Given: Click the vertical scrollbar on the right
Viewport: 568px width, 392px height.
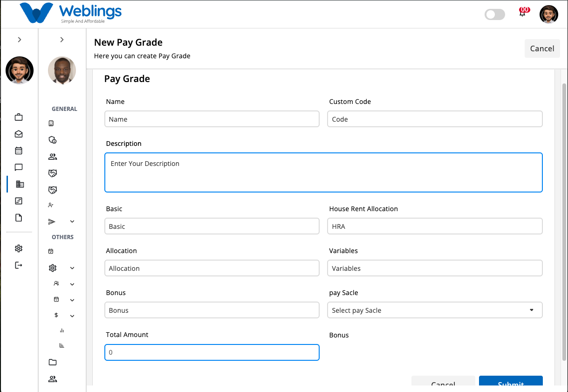Looking at the screenshot, I should [564, 221].
